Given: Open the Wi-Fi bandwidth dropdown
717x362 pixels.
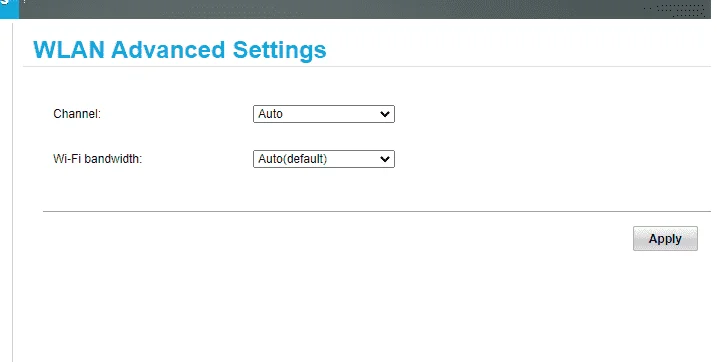Looking at the screenshot, I should pos(324,159).
